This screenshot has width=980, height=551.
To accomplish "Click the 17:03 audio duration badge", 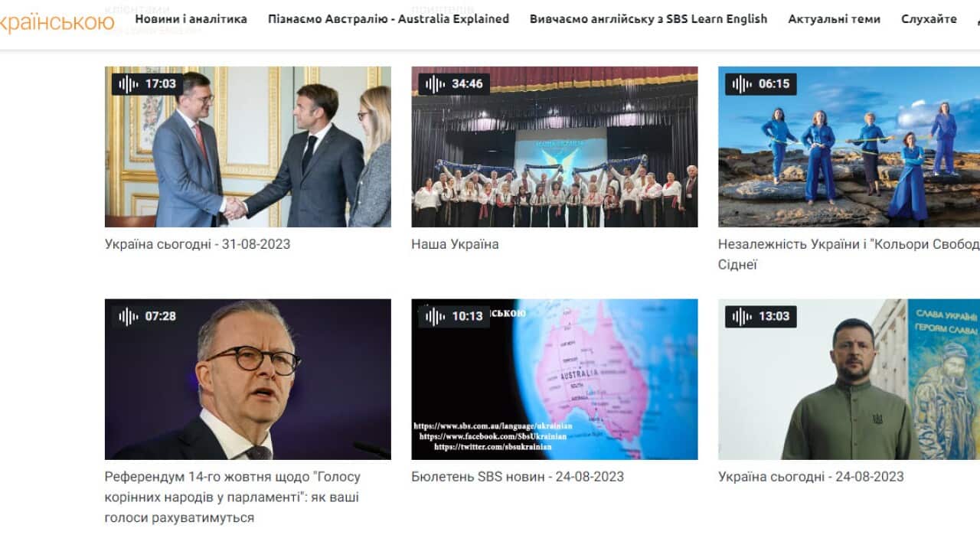I will pyautogui.click(x=148, y=84).
